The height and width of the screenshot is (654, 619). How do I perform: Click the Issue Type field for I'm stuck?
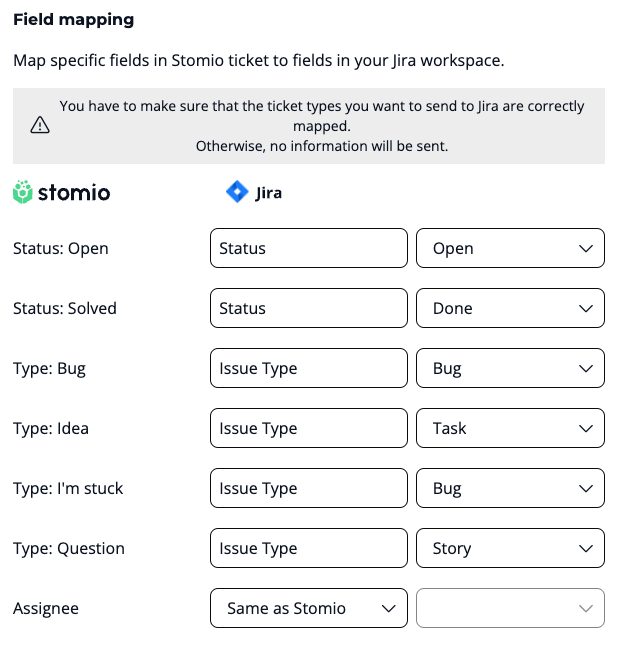(x=309, y=488)
